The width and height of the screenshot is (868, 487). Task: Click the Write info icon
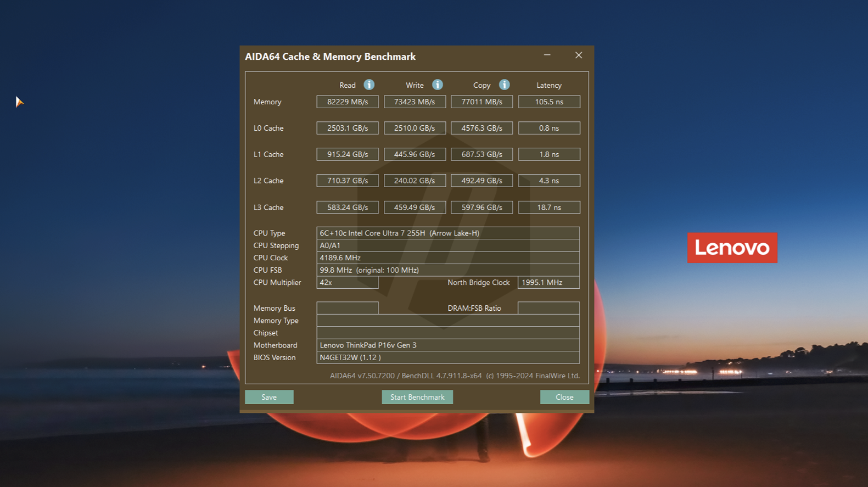(x=437, y=85)
